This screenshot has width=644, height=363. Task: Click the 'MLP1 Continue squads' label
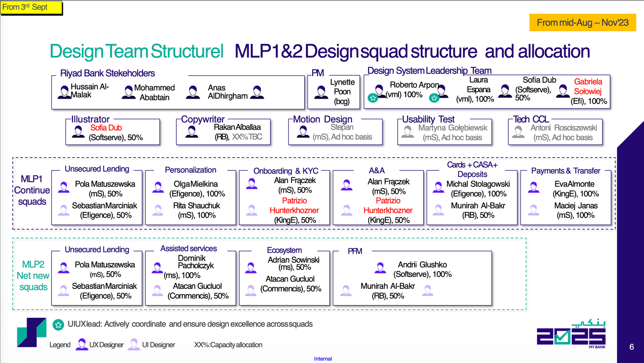tap(32, 190)
